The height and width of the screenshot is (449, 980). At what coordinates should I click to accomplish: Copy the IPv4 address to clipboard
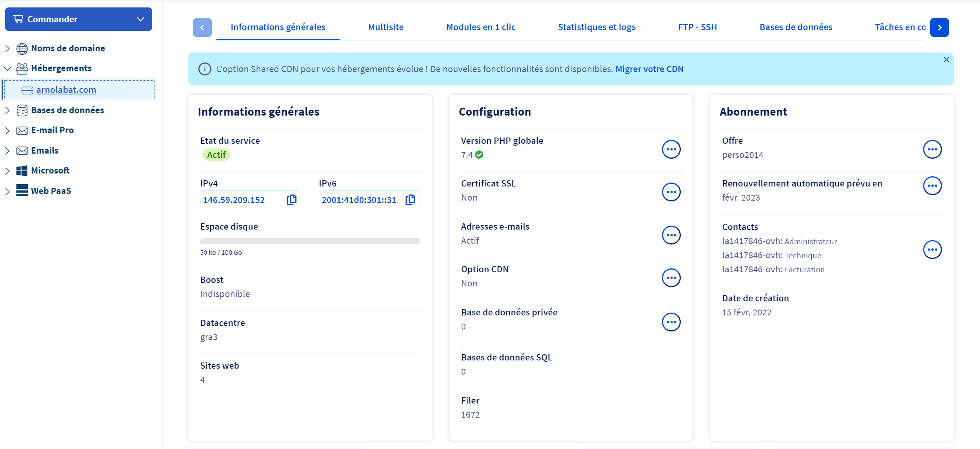tap(291, 200)
